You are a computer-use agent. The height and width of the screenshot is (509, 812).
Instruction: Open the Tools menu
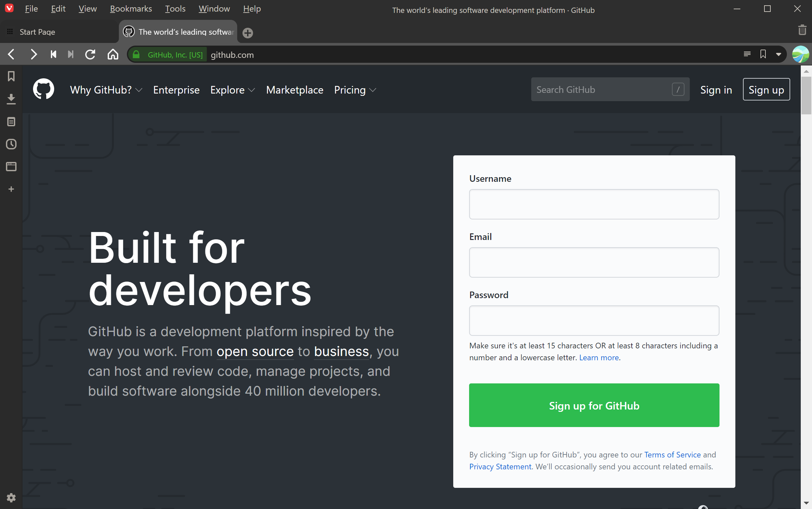pos(175,9)
